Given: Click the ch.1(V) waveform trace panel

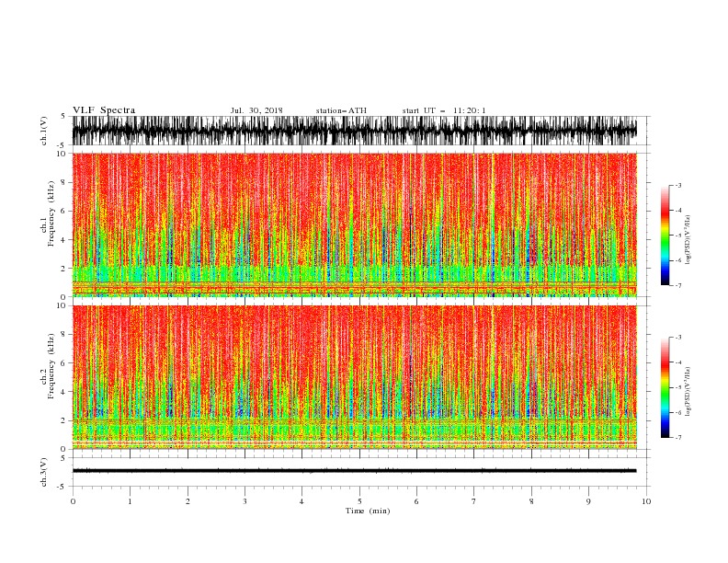Looking at the screenshot, I should (355, 131).
